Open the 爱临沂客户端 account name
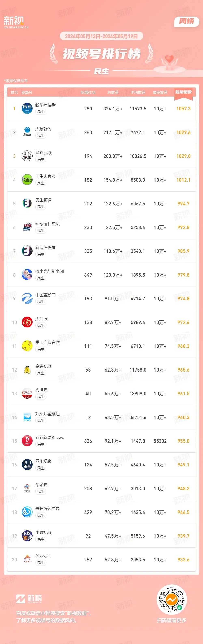 (x=48, y=508)
